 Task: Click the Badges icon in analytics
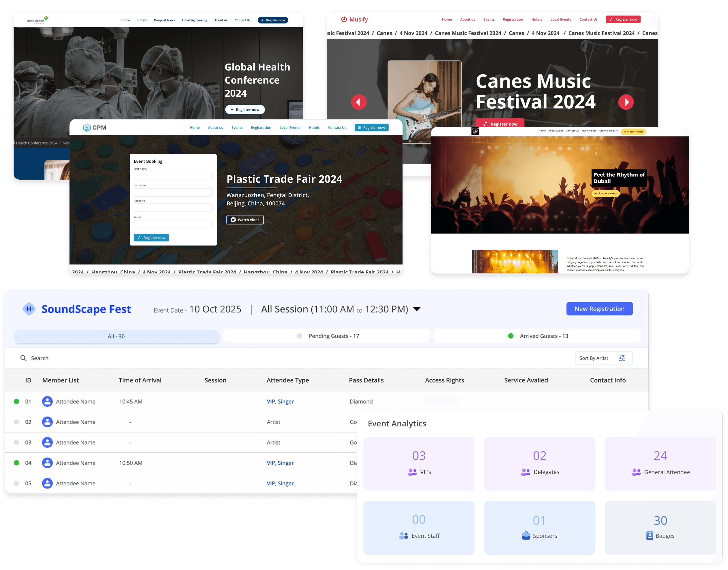(649, 535)
